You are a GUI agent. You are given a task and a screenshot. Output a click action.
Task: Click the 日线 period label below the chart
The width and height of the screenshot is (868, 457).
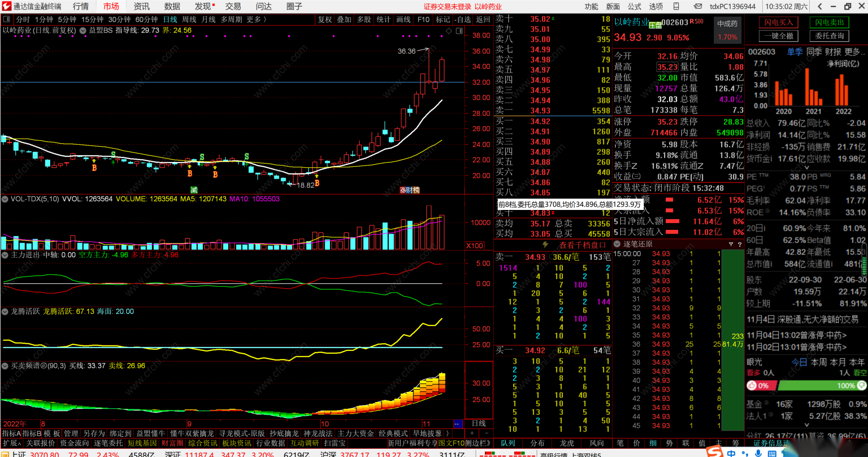[479, 424]
